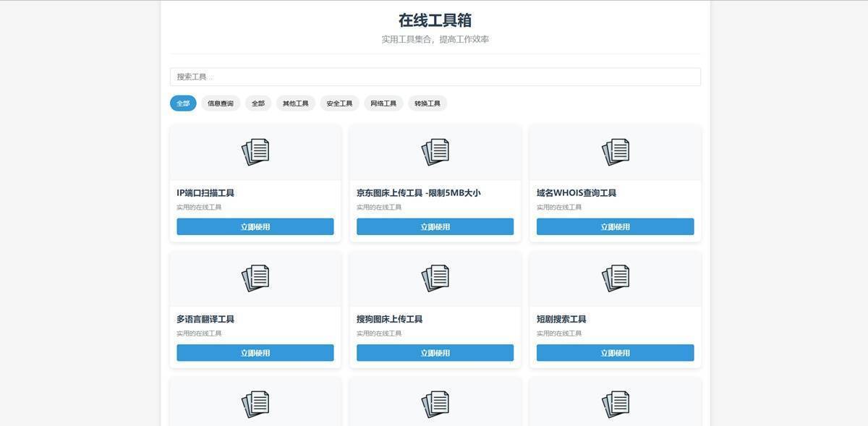
Task: Focus the 搜索工具 search input field
Action: coord(435,77)
